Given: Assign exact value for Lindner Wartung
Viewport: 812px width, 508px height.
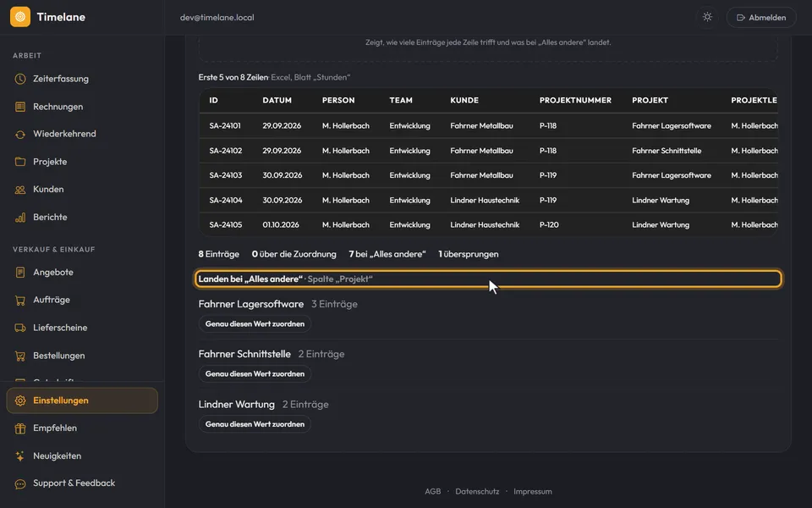Looking at the screenshot, I should pyautogui.click(x=255, y=424).
